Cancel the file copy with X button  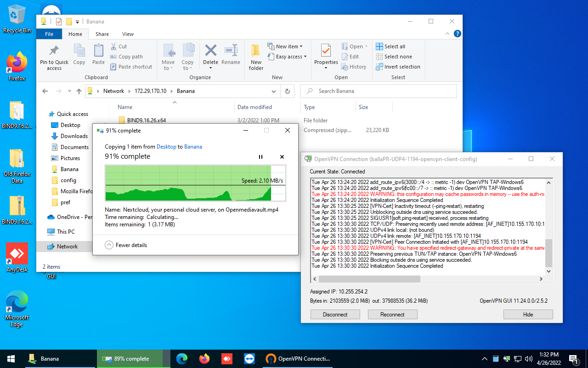(282, 157)
